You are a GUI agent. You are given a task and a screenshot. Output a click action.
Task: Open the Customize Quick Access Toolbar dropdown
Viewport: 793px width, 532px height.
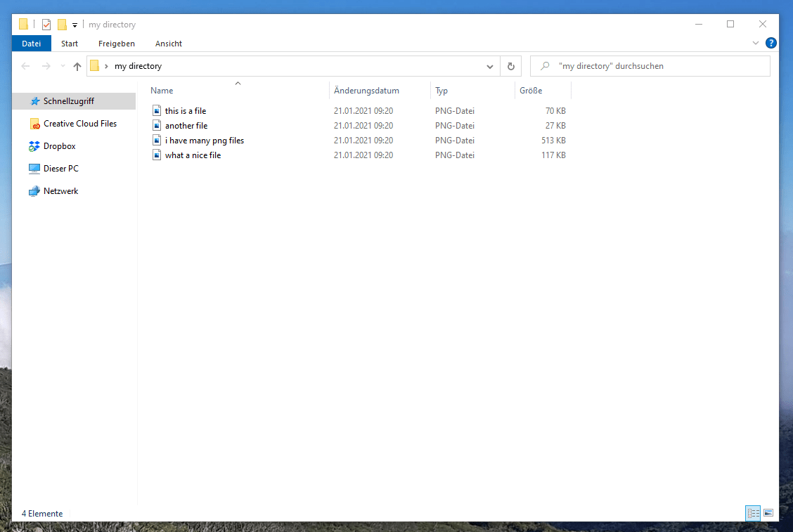coord(75,25)
